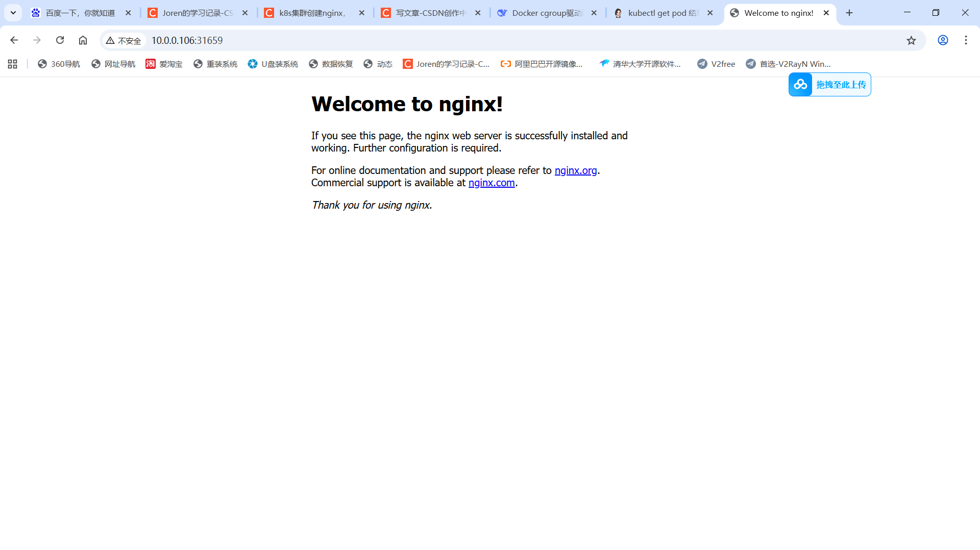Open the home page
Viewport: 980px width, 550px height.
[x=83, y=40]
